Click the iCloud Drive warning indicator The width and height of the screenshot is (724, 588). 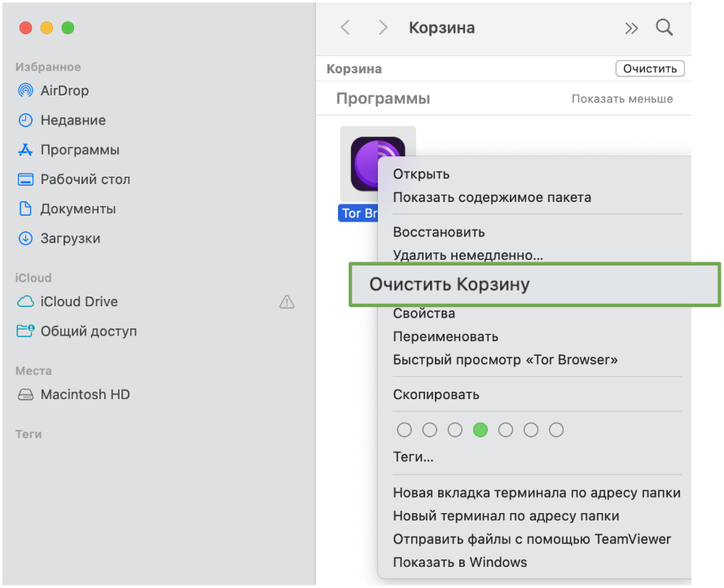click(x=287, y=301)
